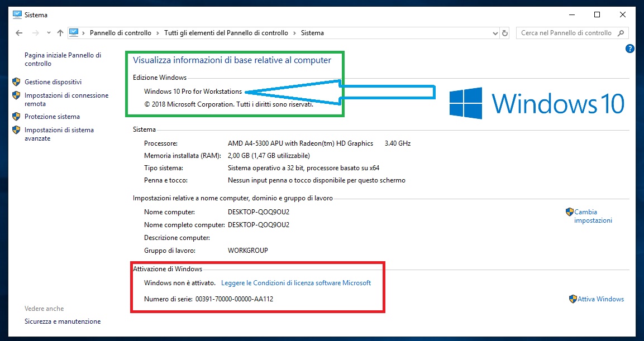Open Gestione dispositivi link
The width and height of the screenshot is (644, 341).
[53, 82]
